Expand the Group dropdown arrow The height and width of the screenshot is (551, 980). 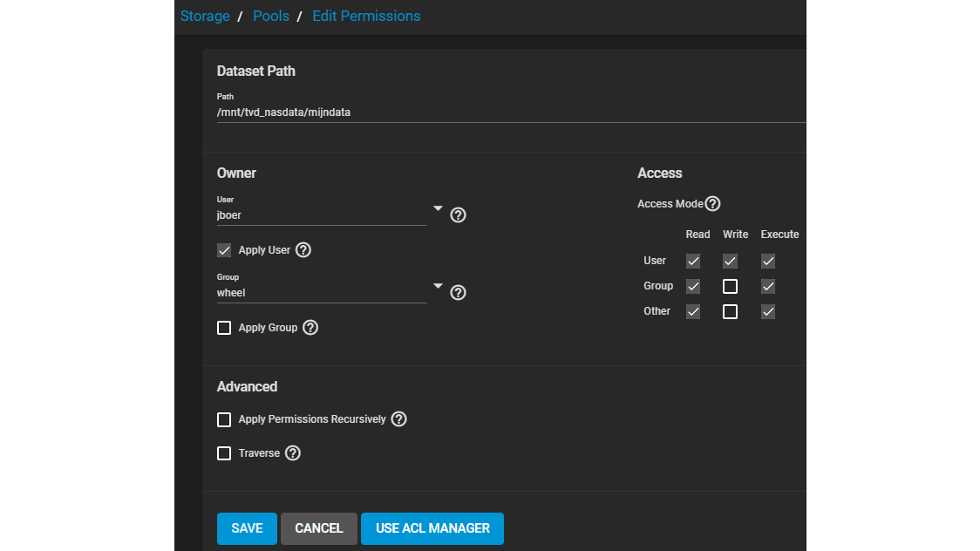tap(438, 286)
